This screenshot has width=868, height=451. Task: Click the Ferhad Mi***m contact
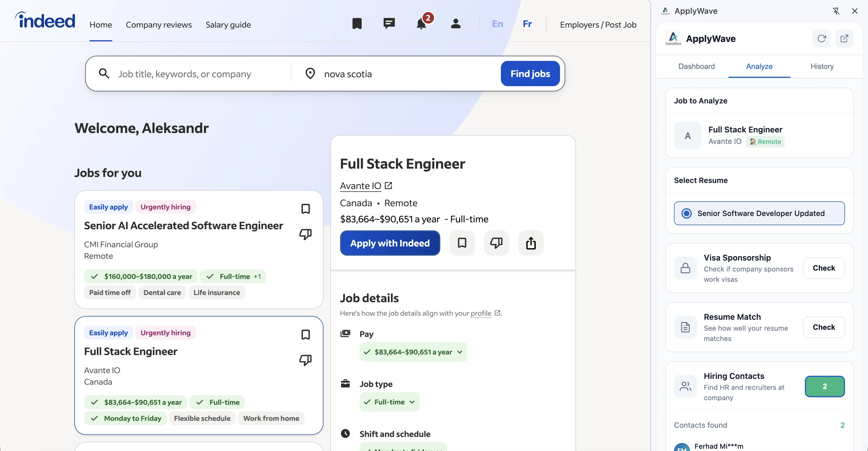coord(719,446)
